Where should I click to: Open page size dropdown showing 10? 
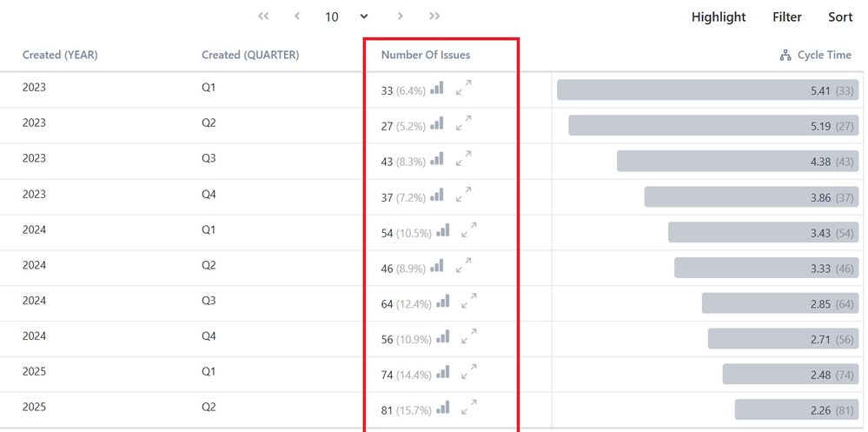[x=346, y=17]
